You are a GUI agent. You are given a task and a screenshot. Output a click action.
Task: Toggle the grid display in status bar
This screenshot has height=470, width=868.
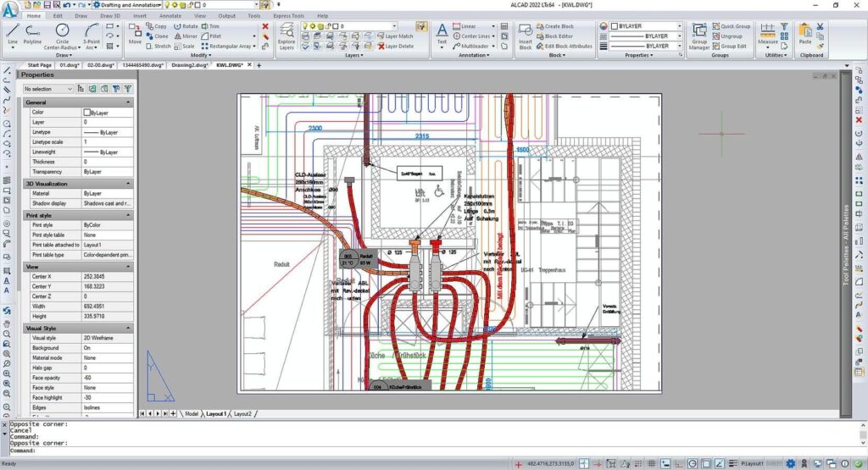point(652,464)
